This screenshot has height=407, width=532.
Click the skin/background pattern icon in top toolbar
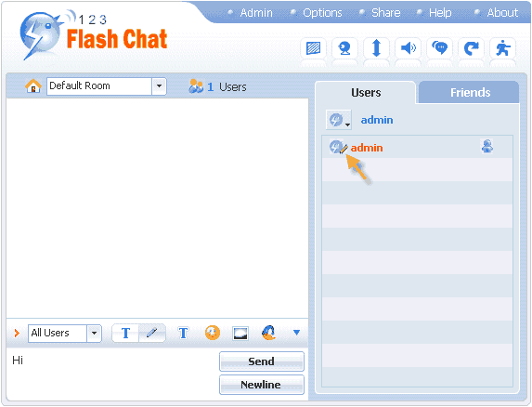[x=313, y=48]
